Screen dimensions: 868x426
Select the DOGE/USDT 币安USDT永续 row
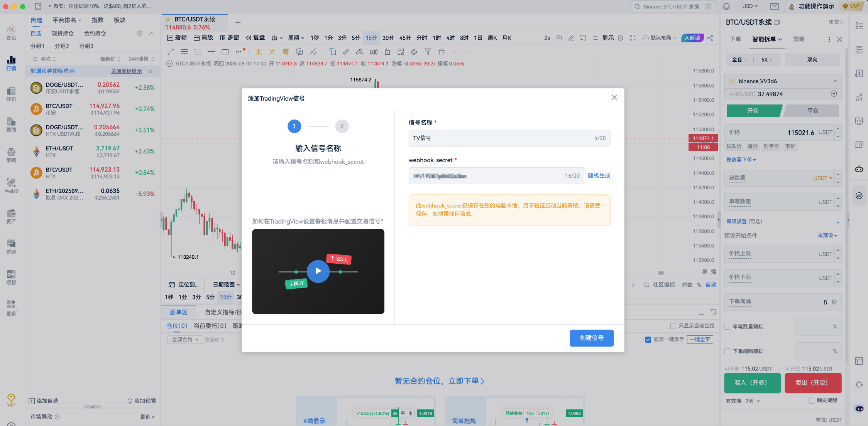click(92, 88)
